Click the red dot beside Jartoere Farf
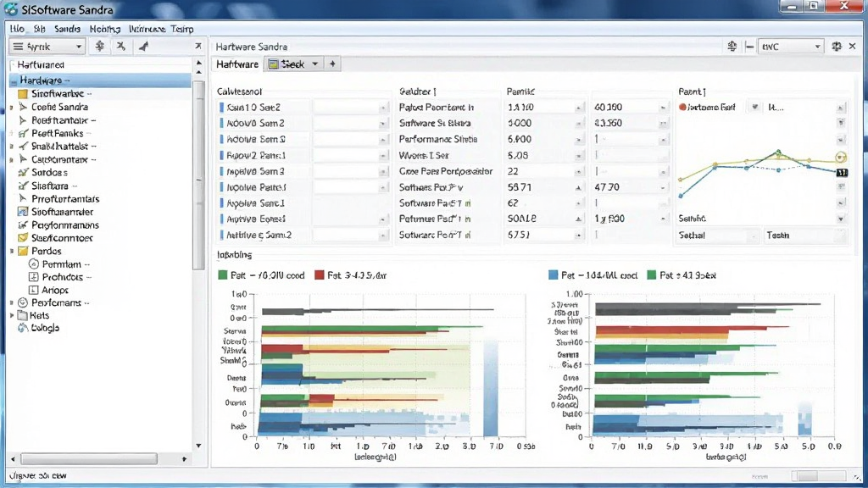This screenshot has height=488, width=868. point(682,108)
